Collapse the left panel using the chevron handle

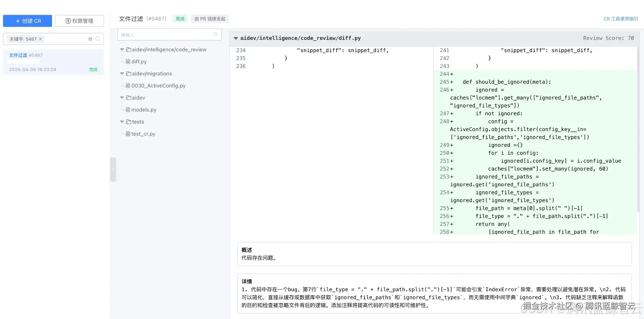point(113,170)
